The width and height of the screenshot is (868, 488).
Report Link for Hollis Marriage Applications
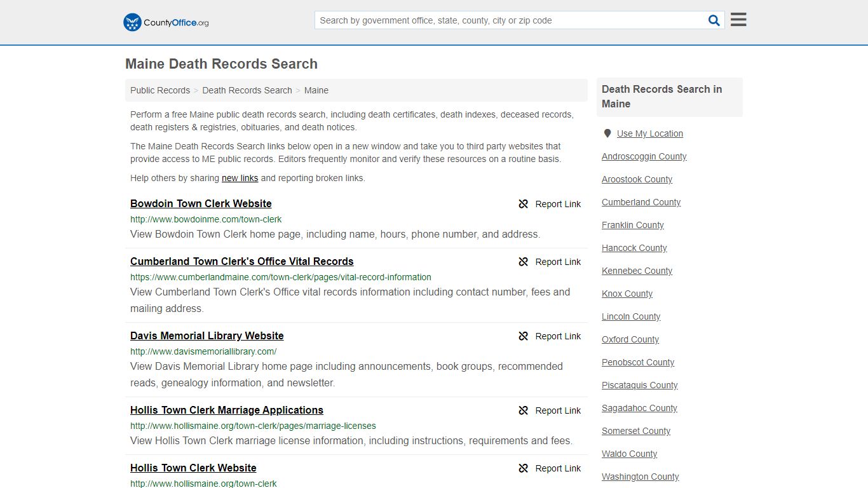[x=558, y=410]
